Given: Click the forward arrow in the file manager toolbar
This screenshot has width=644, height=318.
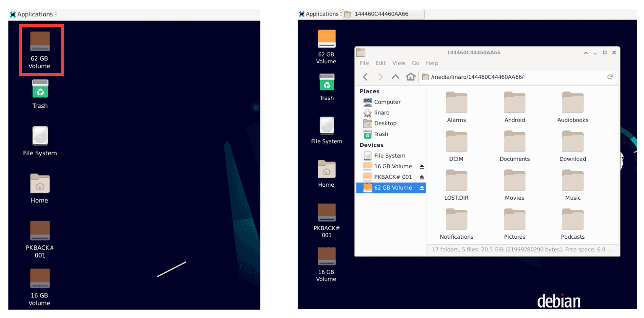Looking at the screenshot, I should (x=380, y=77).
